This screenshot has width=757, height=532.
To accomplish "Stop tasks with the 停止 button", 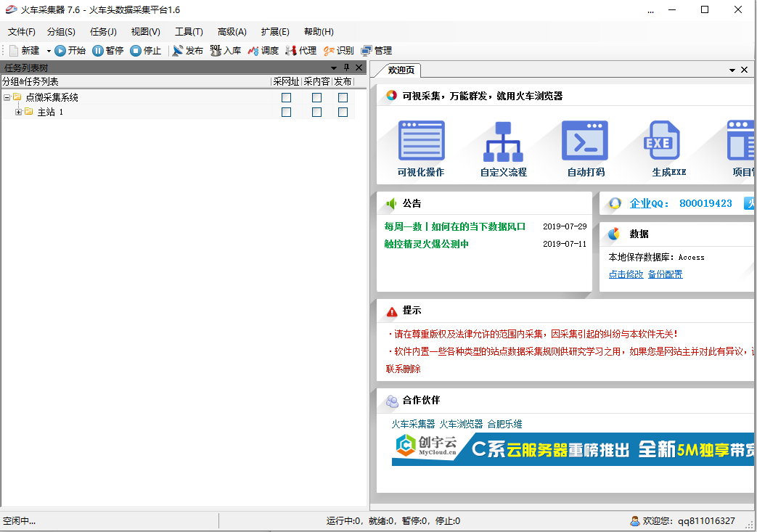I will click(x=145, y=51).
